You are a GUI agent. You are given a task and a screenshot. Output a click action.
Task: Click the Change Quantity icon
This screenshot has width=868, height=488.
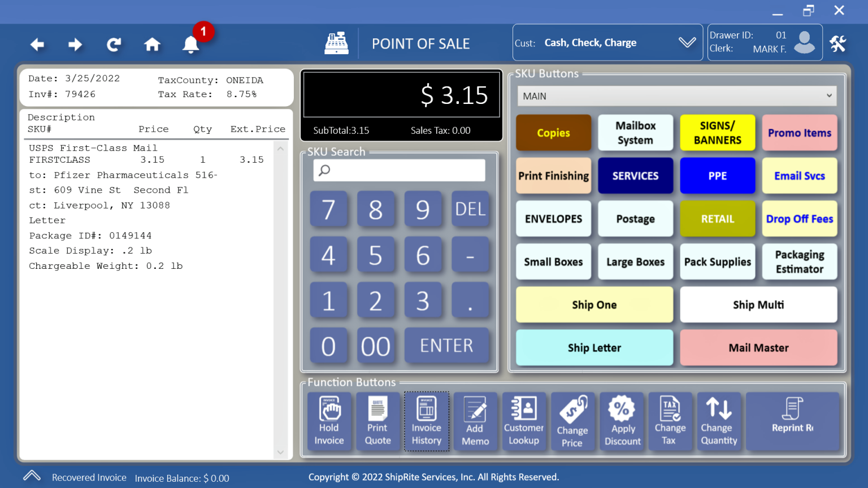[719, 421]
